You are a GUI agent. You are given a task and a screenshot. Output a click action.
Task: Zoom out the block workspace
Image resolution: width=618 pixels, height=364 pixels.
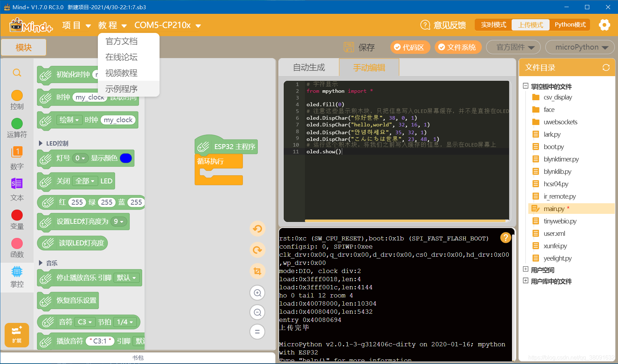click(257, 312)
